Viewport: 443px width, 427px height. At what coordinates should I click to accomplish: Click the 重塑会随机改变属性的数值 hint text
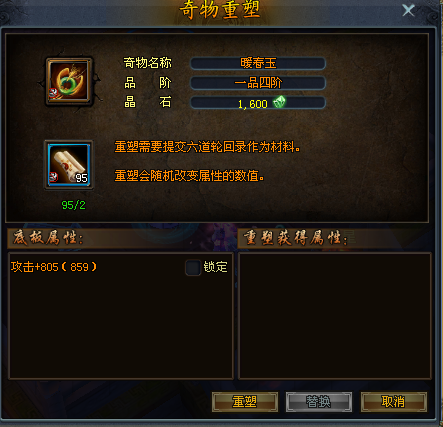[x=189, y=176]
